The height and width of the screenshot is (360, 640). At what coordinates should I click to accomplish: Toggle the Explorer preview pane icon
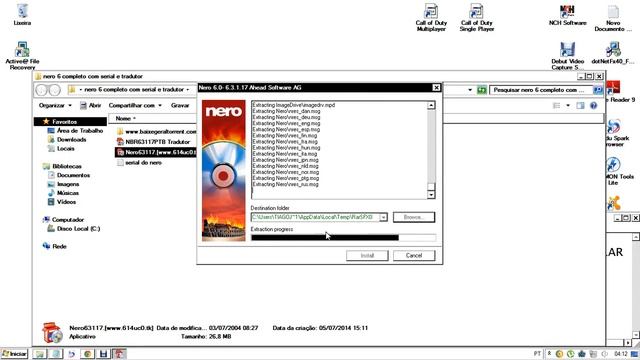[580, 106]
